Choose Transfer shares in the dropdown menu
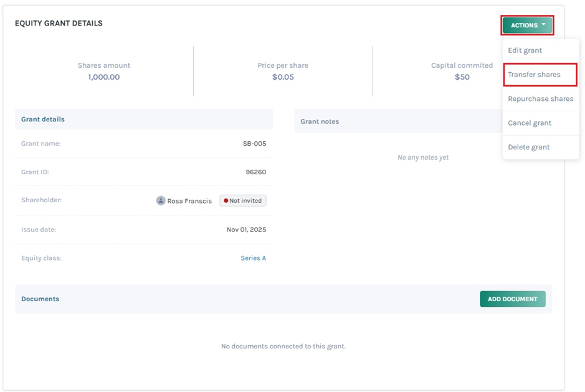585x392 pixels. tap(534, 75)
